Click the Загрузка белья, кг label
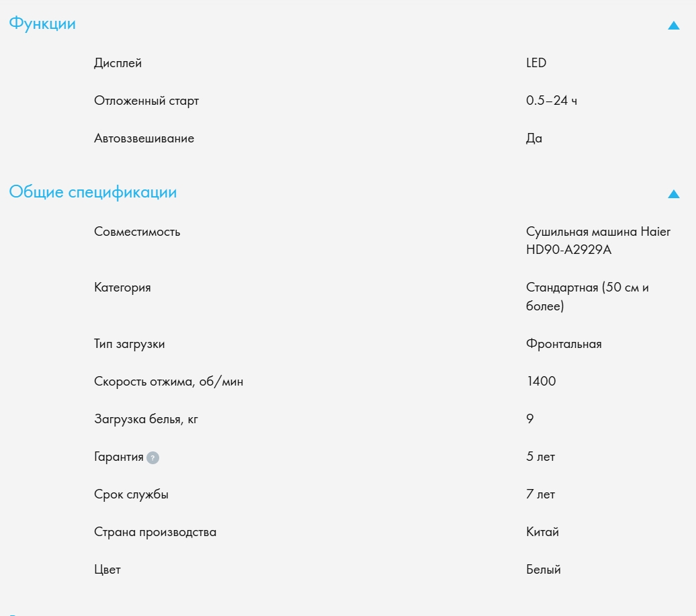The image size is (696, 616). (x=146, y=419)
